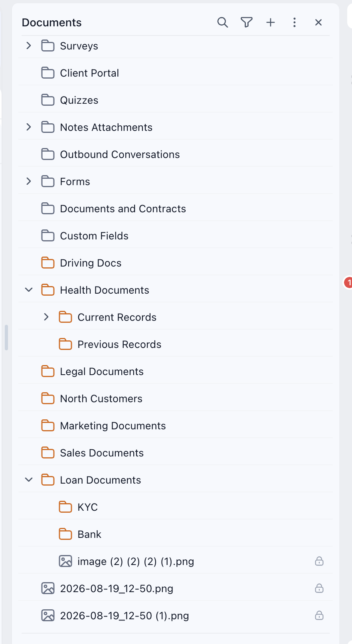Expand the Current Records subfolder
The height and width of the screenshot is (644, 352).
tap(46, 317)
